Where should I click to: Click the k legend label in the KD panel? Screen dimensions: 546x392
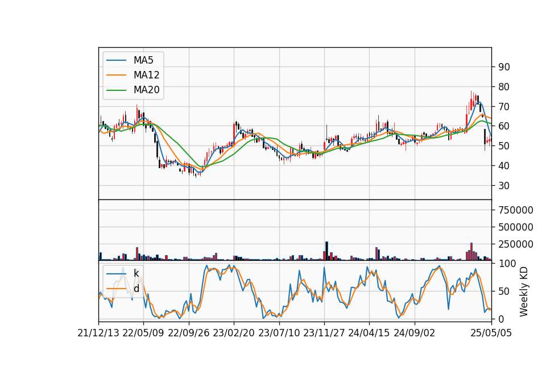(x=136, y=273)
